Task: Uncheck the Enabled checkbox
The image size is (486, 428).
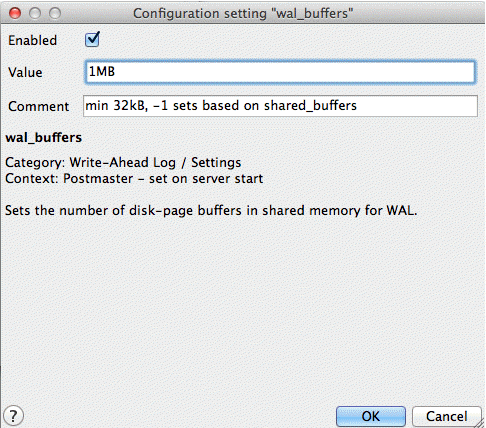Action: (92, 40)
